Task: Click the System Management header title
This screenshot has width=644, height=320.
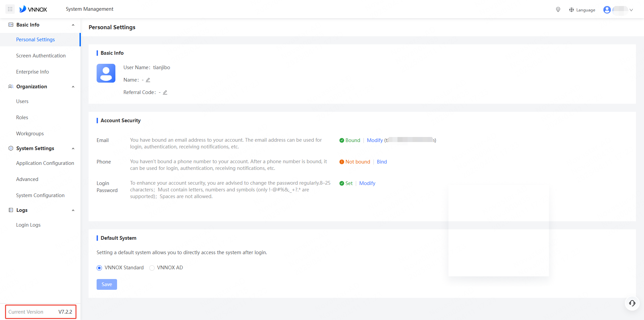Action: click(90, 9)
